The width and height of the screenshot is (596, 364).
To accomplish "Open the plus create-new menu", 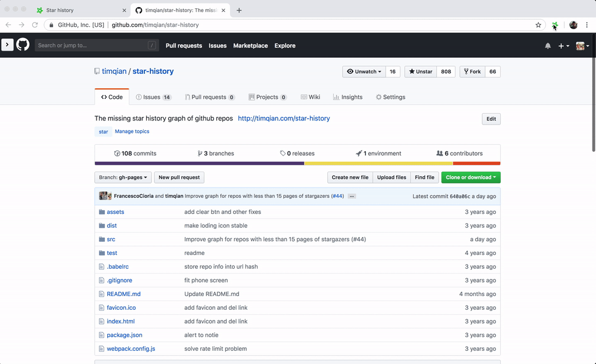I will (563, 46).
